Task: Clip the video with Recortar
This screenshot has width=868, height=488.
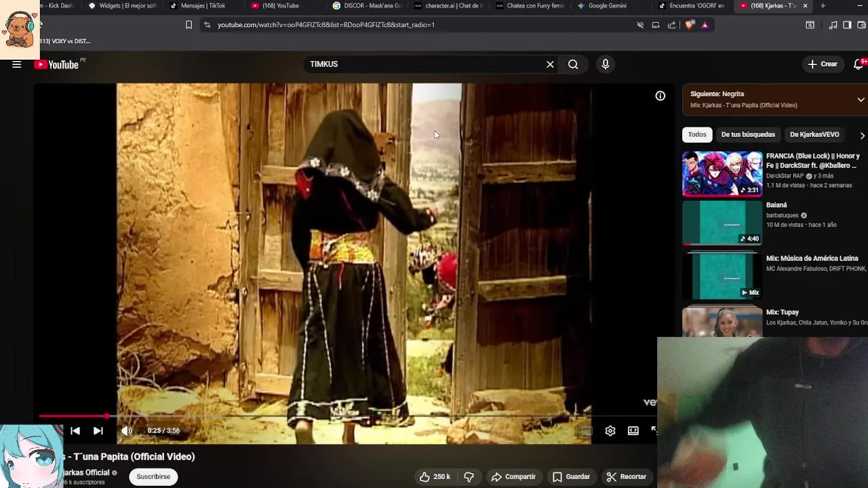Action: click(x=627, y=477)
